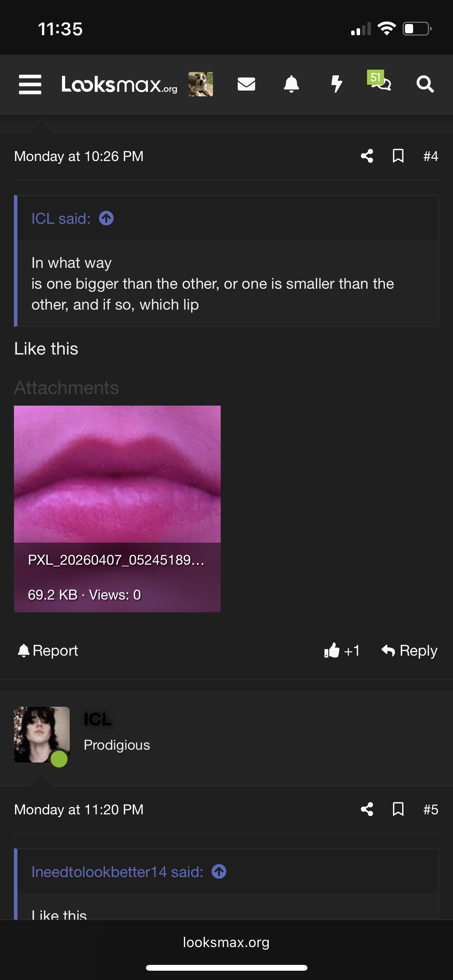
Task: Go to Looksmax.org home logo
Action: point(119,84)
